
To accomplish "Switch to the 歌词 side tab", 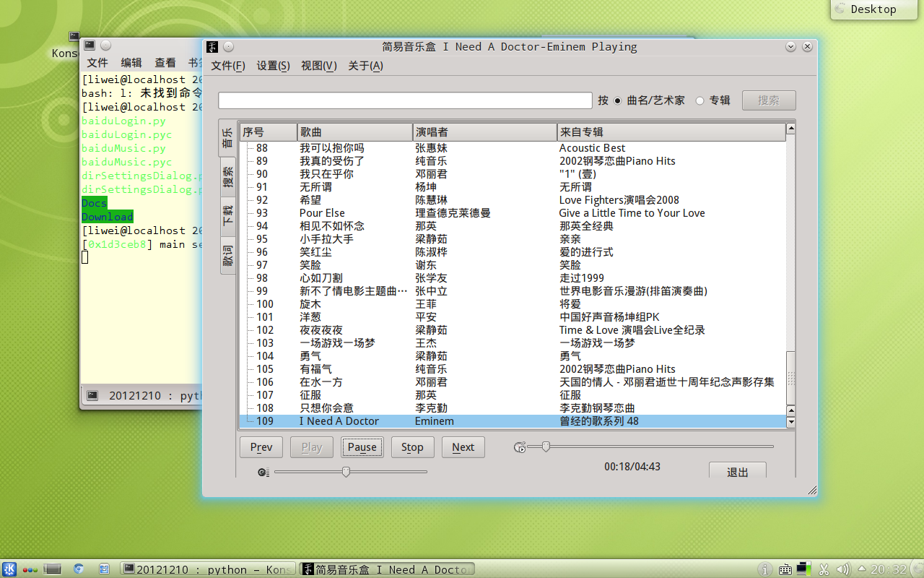I will [228, 256].
